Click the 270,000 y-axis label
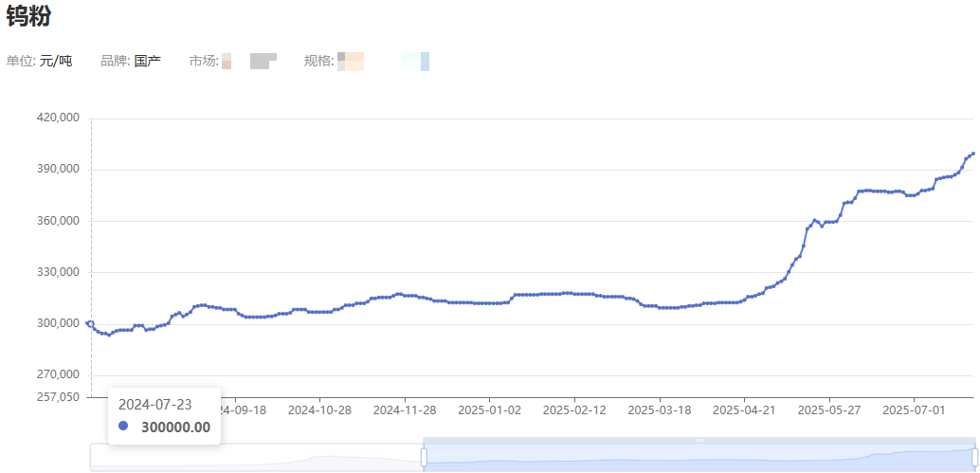 pos(59,375)
